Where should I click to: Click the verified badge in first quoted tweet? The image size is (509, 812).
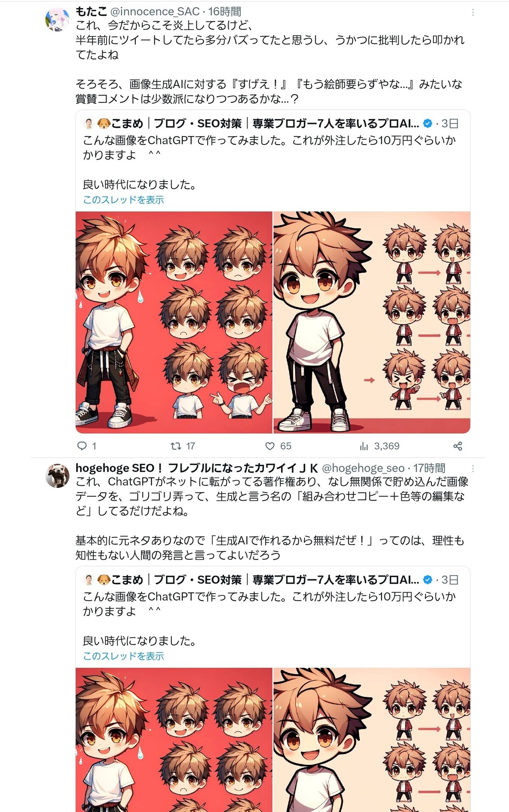tap(428, 123)
